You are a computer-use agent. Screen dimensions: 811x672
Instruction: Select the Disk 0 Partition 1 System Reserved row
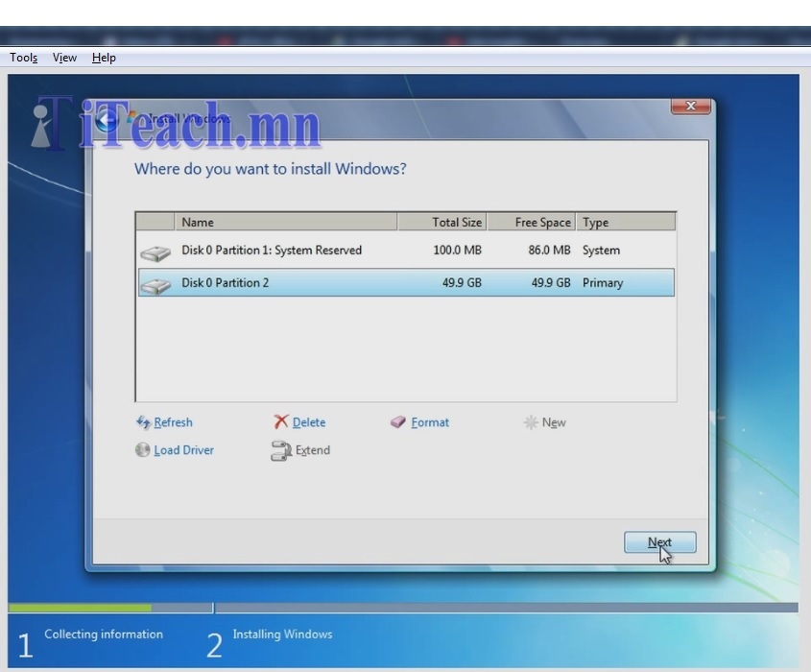point(288,251)
